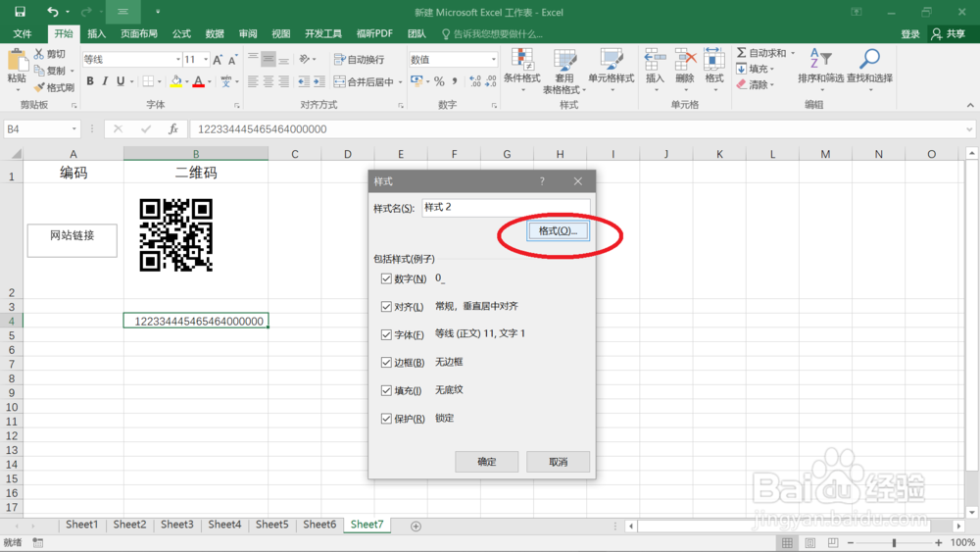This screenshot has width=980, height=552.
Task: Switch to the Page Layout (页面布局) tab
Action: [139, 33]
